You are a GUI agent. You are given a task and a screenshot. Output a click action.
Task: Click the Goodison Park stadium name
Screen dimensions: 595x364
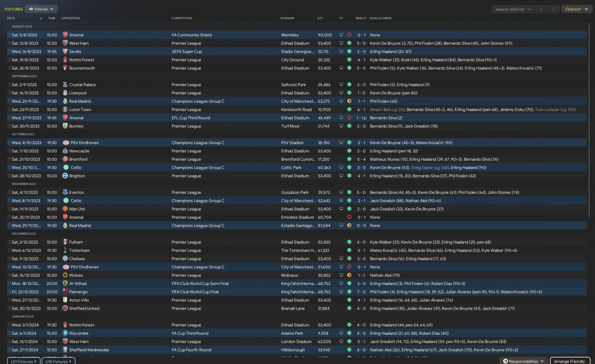295,192
